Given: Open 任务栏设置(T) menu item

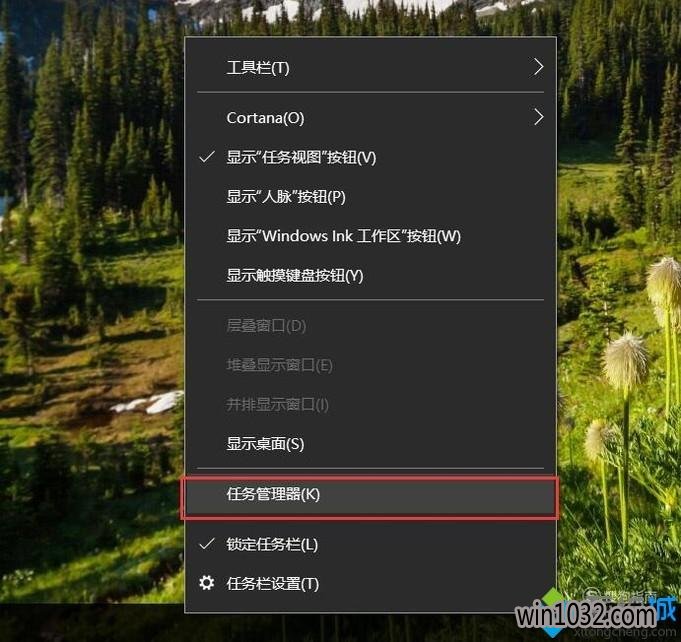Looking at the screenshot, I should tap(370, 583).
